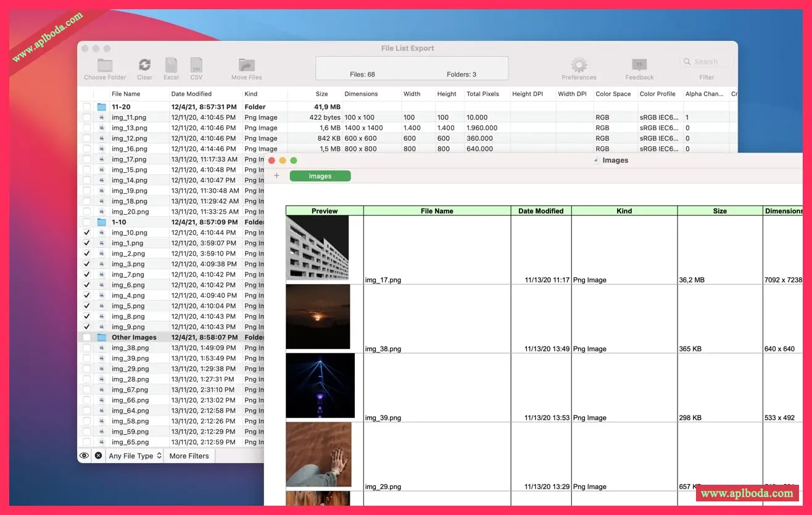Focus the Search filter field
This screenshot has height=515, width=812.
707,62
